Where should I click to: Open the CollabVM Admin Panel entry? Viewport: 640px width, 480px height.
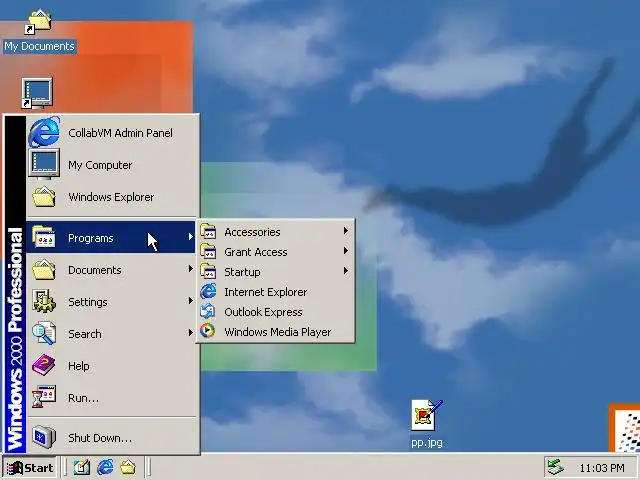coord(113,133)
